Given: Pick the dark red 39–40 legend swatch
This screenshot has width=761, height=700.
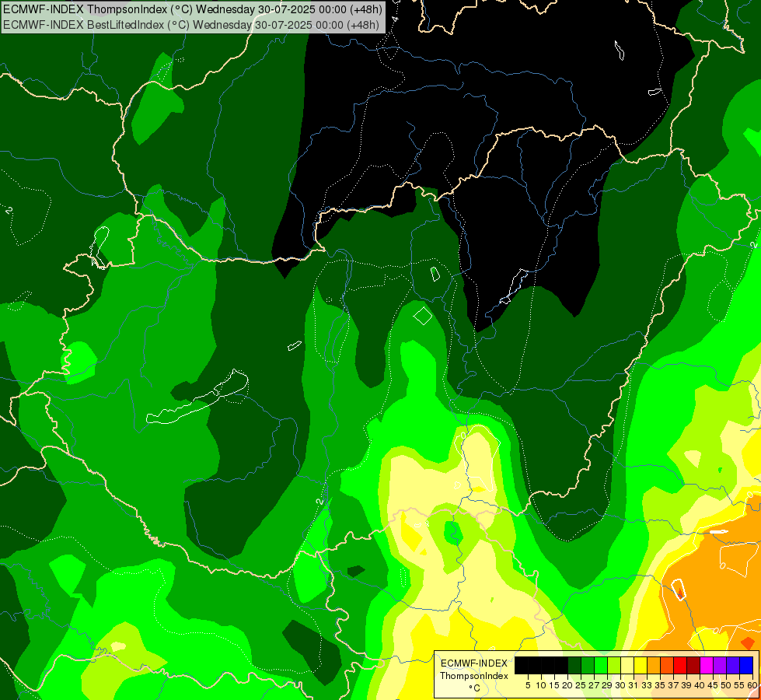Looking at the screenshot, I should 693,666.
